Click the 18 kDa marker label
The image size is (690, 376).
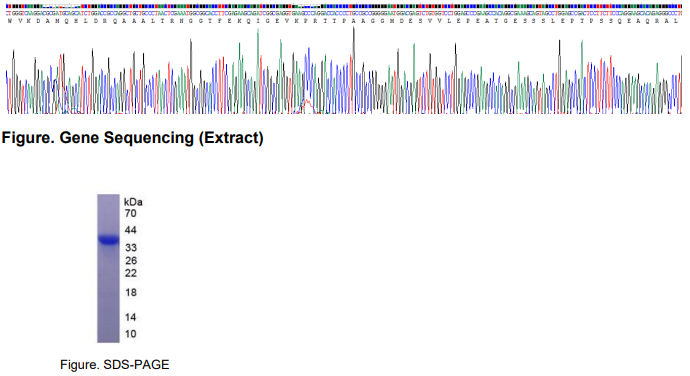pos(131,293)
